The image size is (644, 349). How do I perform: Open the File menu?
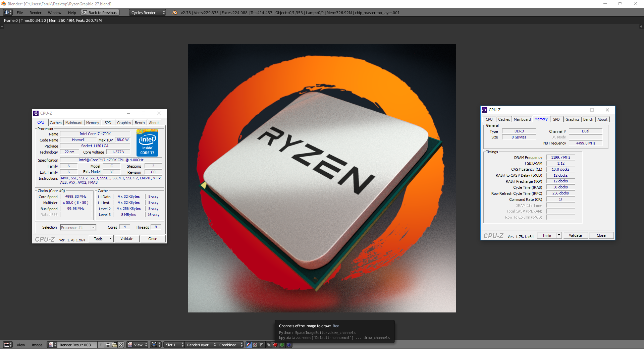tap(20, 13)
